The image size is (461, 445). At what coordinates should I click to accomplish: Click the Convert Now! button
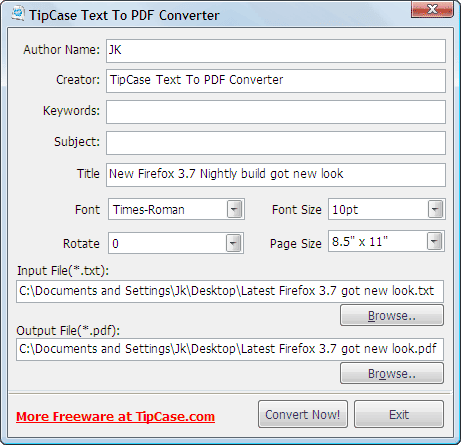tap(303, 414)
